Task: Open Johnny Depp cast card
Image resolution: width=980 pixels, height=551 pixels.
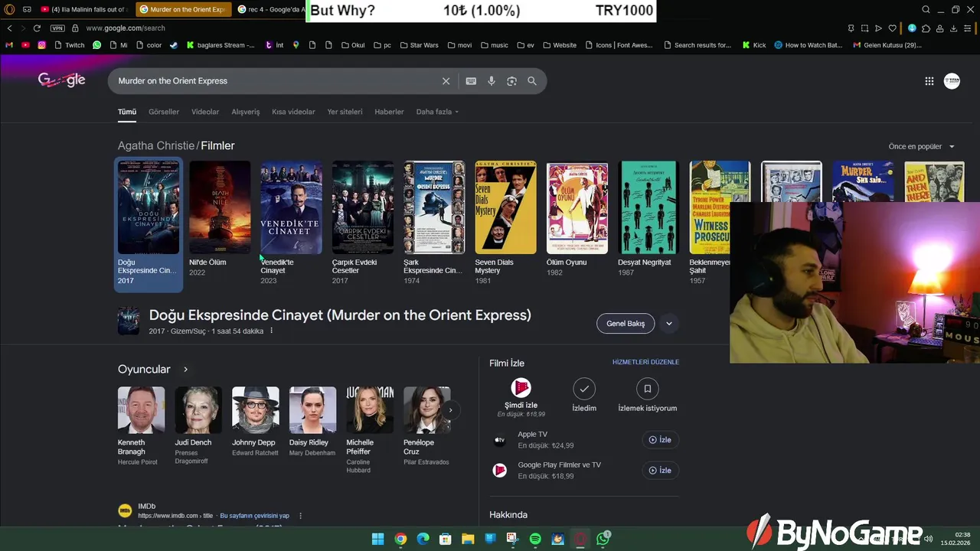Action: (256, 422)
